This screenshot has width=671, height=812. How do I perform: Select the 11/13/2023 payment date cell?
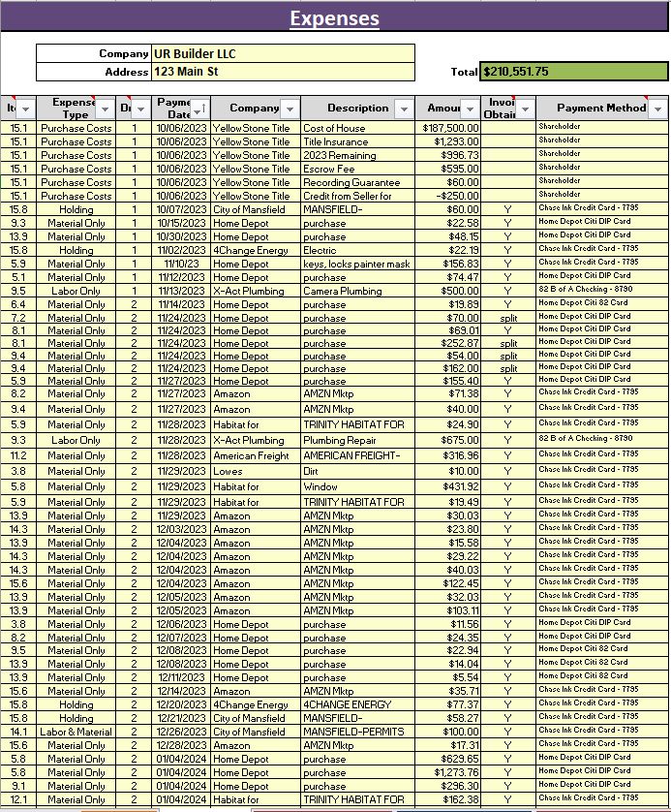pos(181,291)
